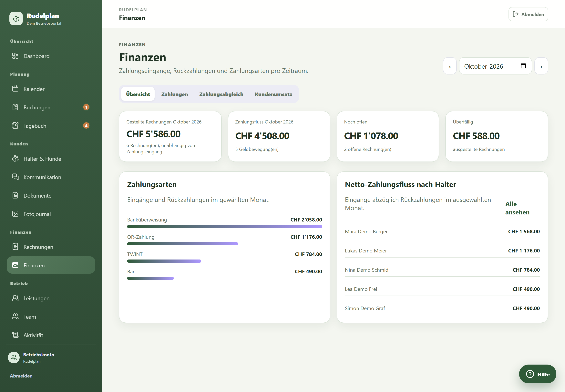Switch to the Übersicht tab

point(138,94)
